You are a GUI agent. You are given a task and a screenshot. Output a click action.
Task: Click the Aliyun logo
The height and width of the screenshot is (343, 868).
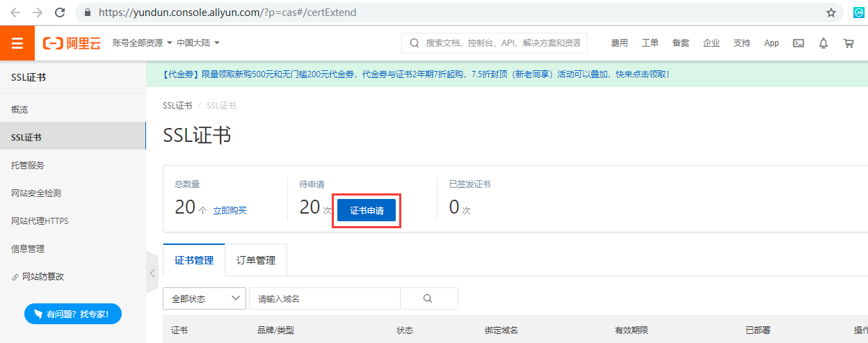coord(72,43)
